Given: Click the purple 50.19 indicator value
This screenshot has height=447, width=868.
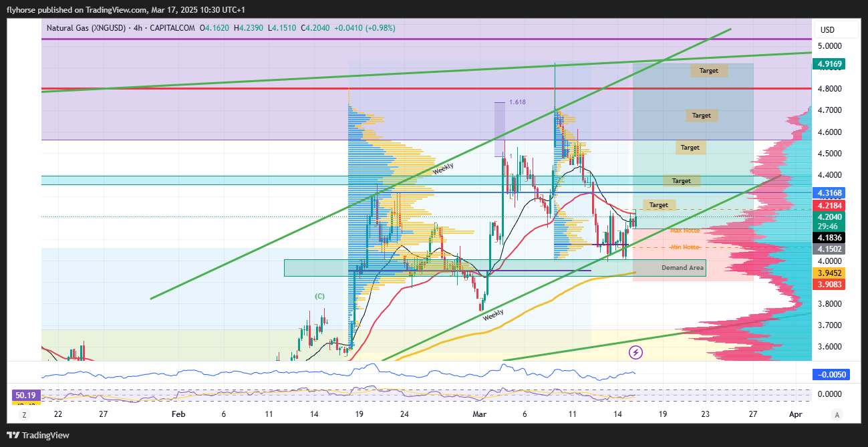Looking at the screenshot, I should tap(27, 396).
